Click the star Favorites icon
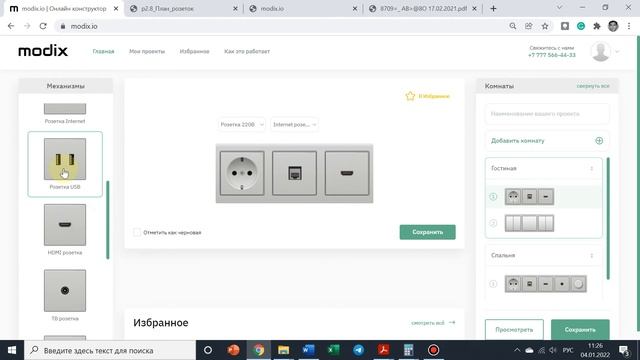The height and width of the screenshot is (360, 640). 410,96
